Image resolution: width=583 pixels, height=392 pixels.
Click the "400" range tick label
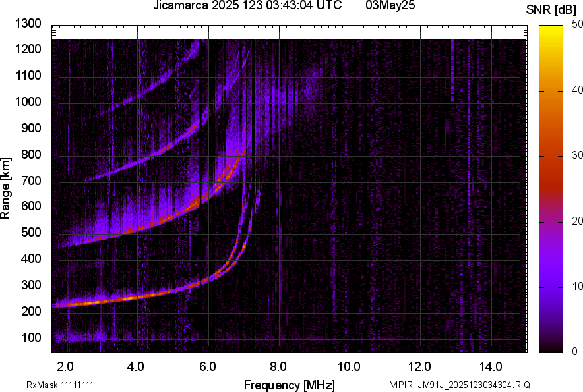click(x=31, y=258)
